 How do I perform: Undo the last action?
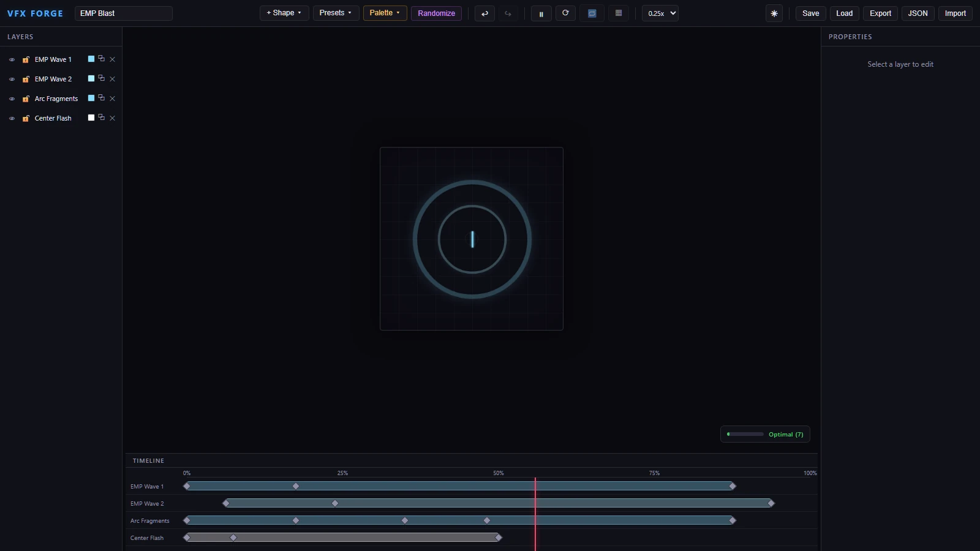484,13
